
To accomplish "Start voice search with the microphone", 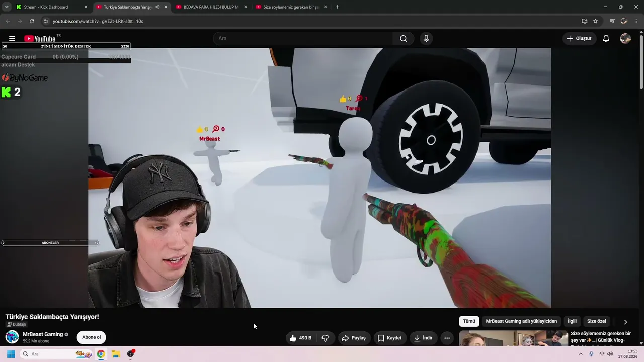I will tap(426, 39).
